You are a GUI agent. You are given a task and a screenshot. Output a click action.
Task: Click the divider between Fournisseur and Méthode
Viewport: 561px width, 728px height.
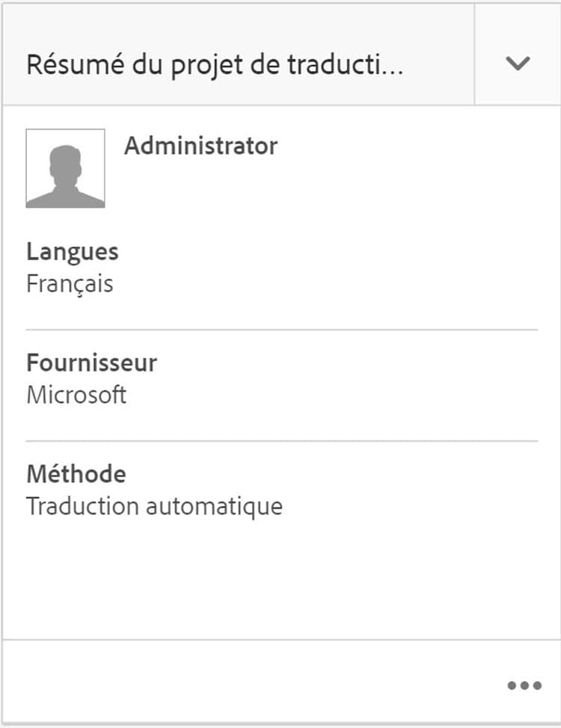pos(281,441)
